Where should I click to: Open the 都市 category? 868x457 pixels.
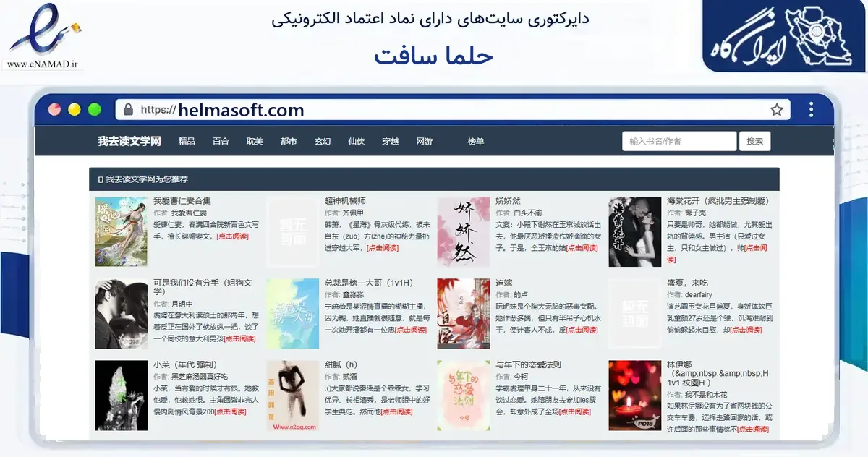pos(289,141)
